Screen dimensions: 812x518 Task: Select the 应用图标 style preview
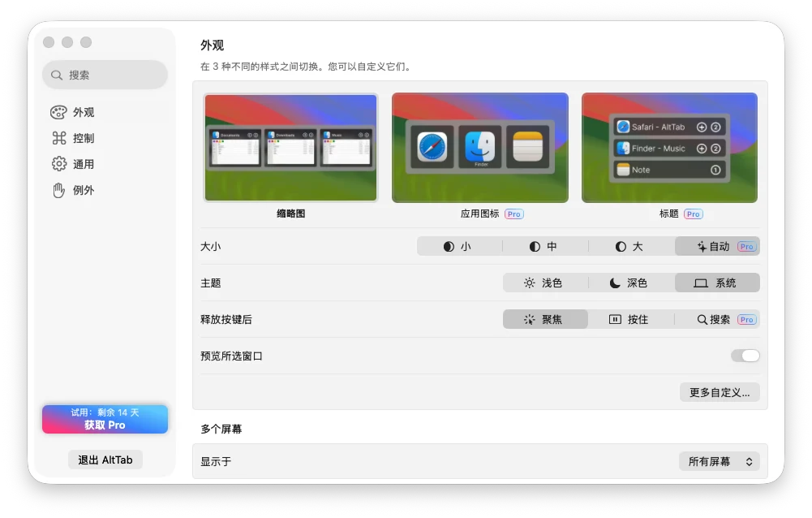480,147
